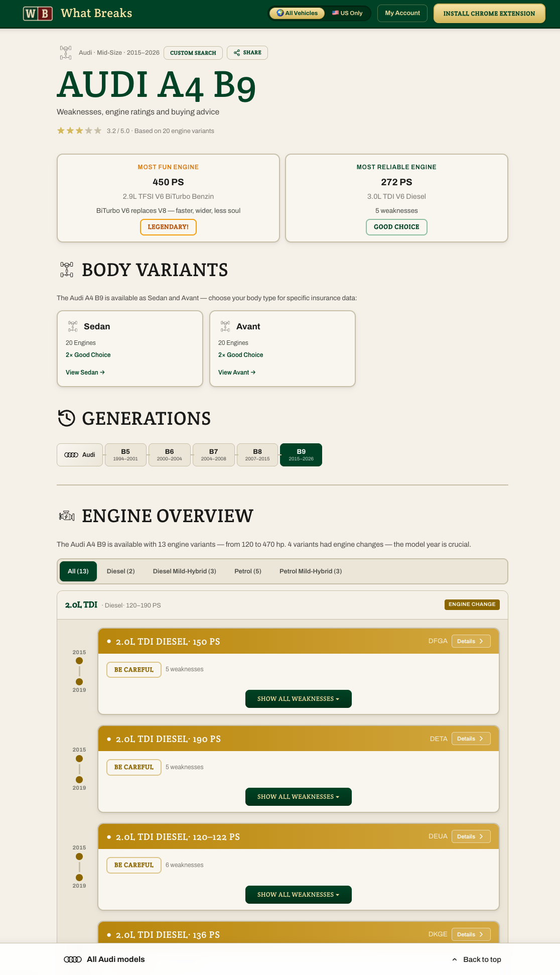The height and width of the screenshot is (975, 560).
Task: Click the Audi rings in footer bar
Action: point(73,959)
